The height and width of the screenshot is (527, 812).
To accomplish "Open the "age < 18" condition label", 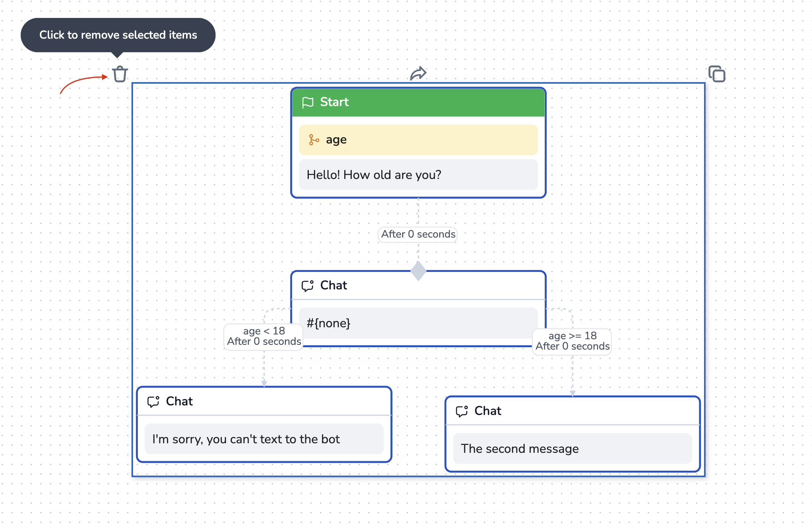I will click(264, 336).
